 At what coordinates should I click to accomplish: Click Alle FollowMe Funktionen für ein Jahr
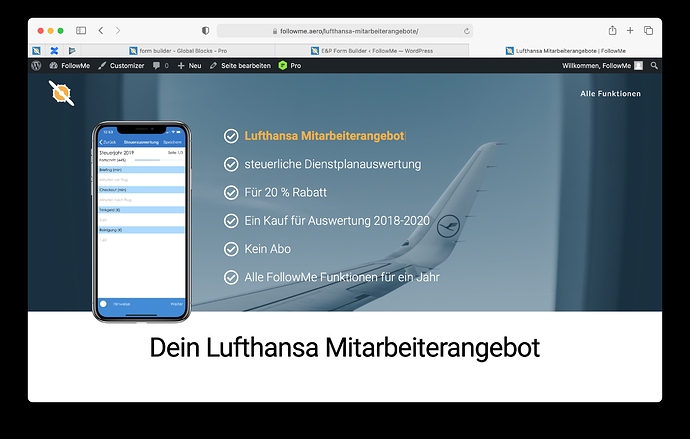click(x=342, y=277)
